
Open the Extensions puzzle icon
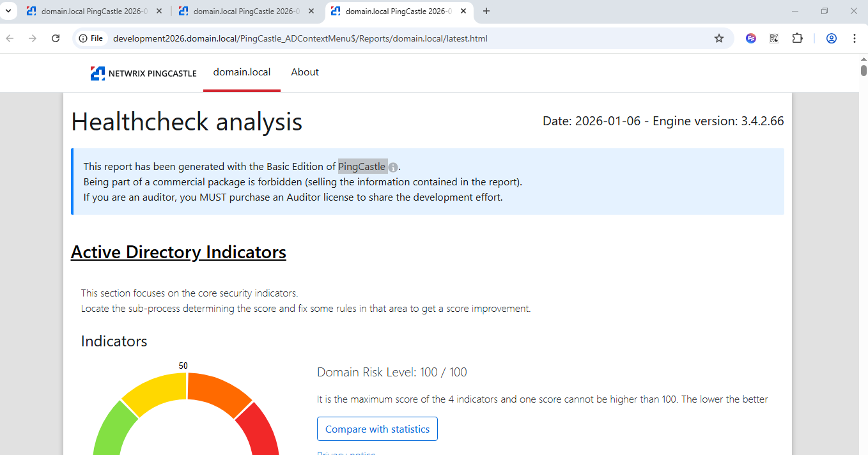pyautogui.click(x=797, y=38)
